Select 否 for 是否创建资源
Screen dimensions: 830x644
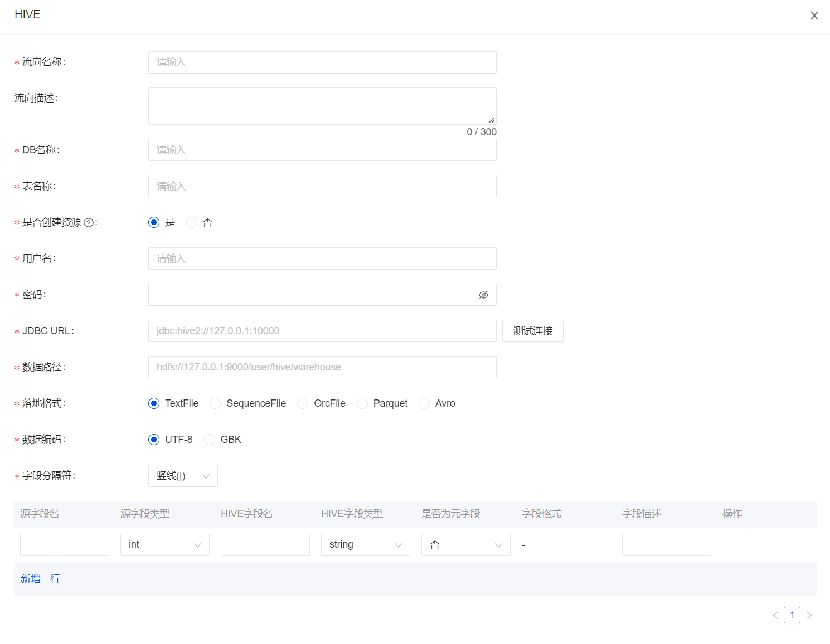[192, 222]
